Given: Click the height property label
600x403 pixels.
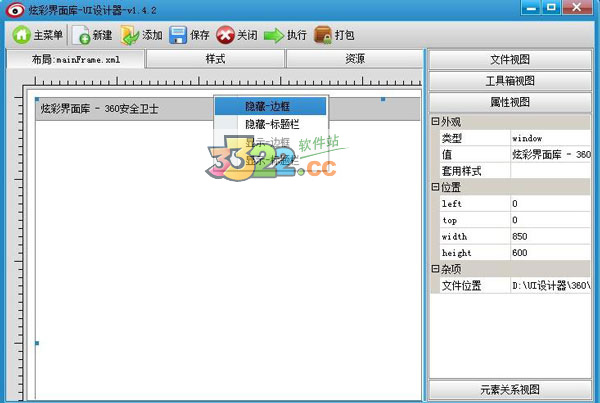Looking at the screenshot, I should pyautogui.click(x=456, y=253).
